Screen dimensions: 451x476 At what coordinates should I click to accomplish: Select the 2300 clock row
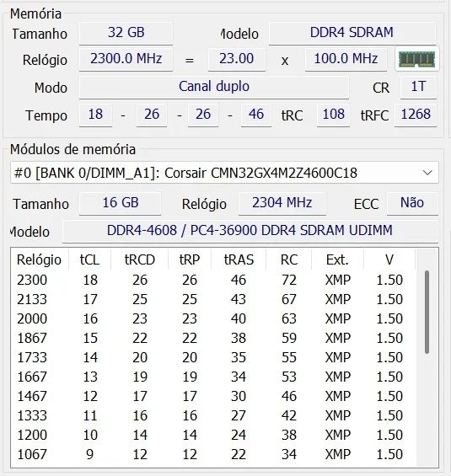[213, 281]
